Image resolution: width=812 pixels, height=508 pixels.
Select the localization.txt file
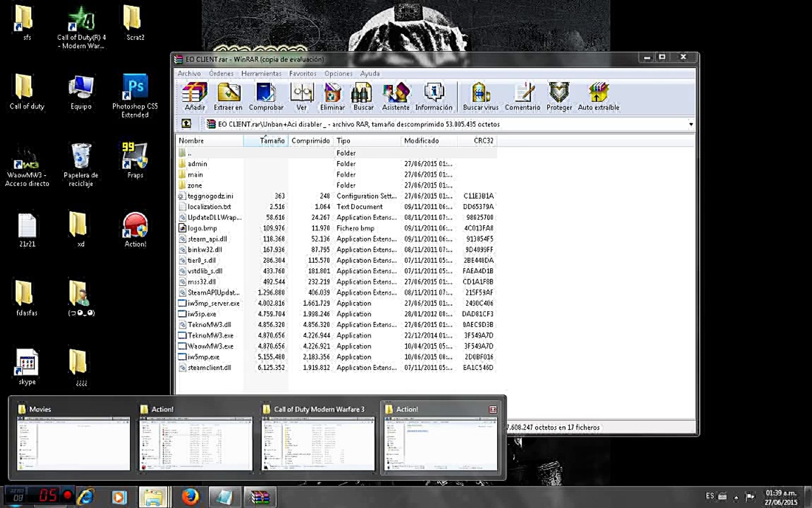336,207
